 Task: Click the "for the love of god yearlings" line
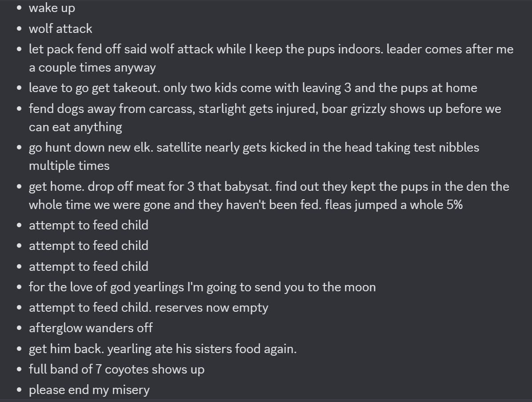point(202,287)
